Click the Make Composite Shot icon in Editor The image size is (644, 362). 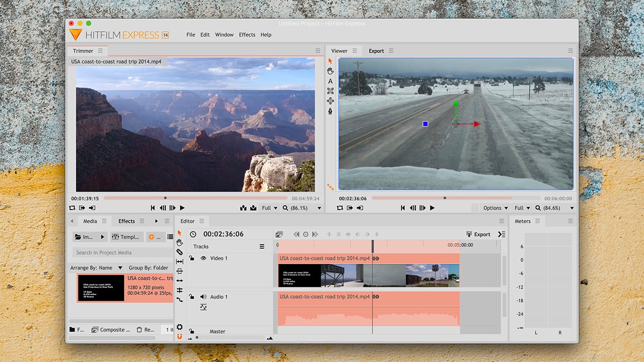(279, 234)
